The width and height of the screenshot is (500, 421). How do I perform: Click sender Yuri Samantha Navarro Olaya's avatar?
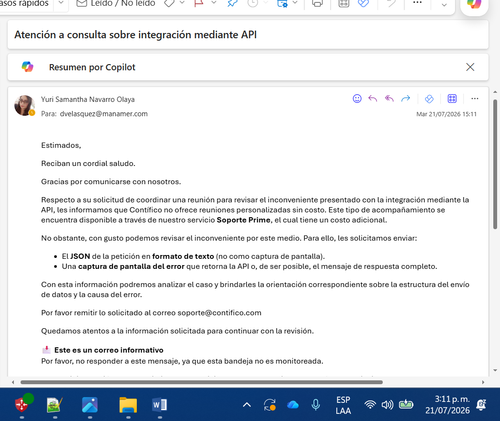click(24, 105)
